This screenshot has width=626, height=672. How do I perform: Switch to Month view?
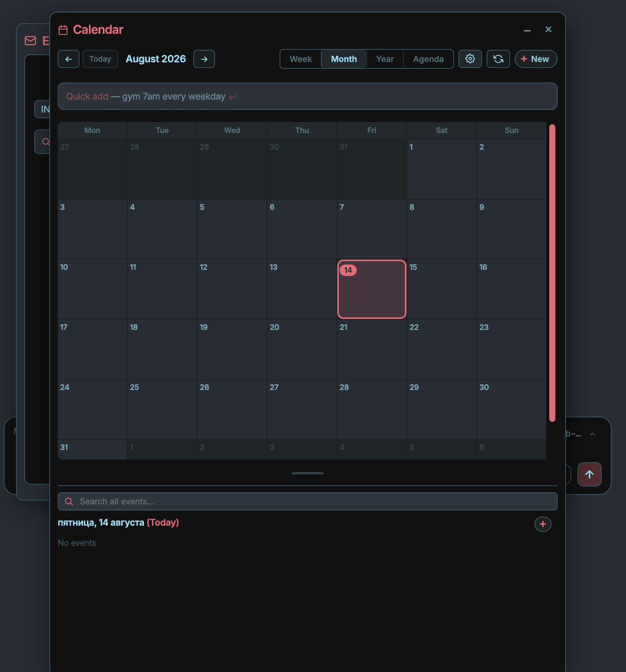click(344, 59)
